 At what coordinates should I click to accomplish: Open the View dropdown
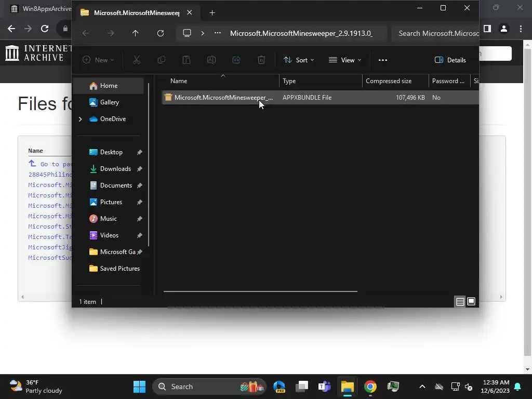[x=345, y=60]
